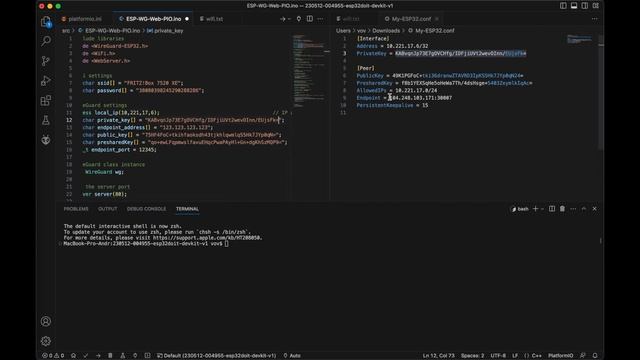Screen dimensions: 640x360
Task: Switch PlatformIO project environment Default
Action: tap(217, 356)
